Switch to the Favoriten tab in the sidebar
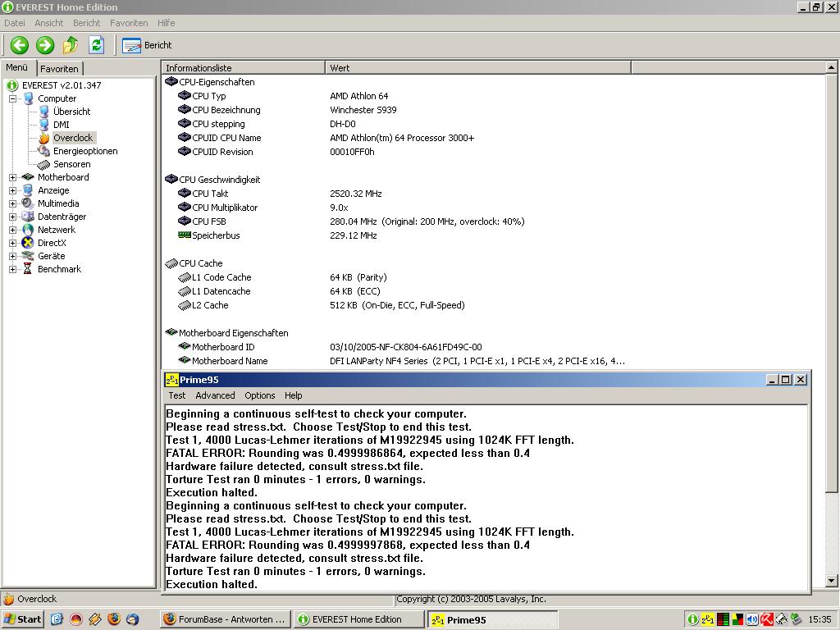This screenshot has height=630, width=840. point(59,69)
